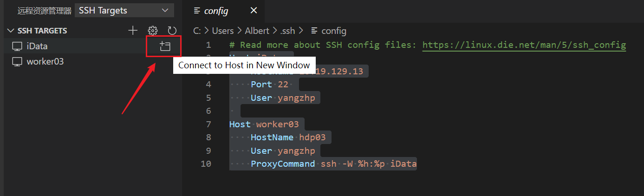The width and height of the screenshot is (644, 196).
Task: Connect iData host in new window
Action: [165, 46]
